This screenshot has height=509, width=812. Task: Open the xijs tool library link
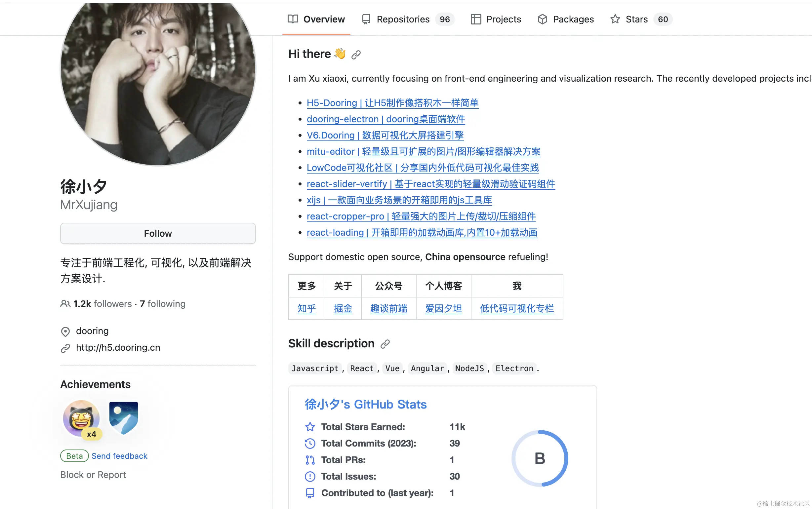[399, 200]
